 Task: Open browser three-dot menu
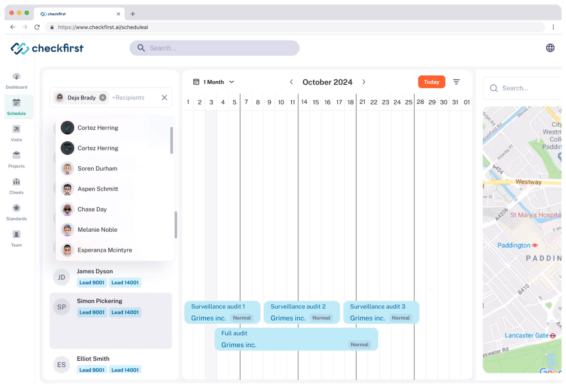pos(553,27)
